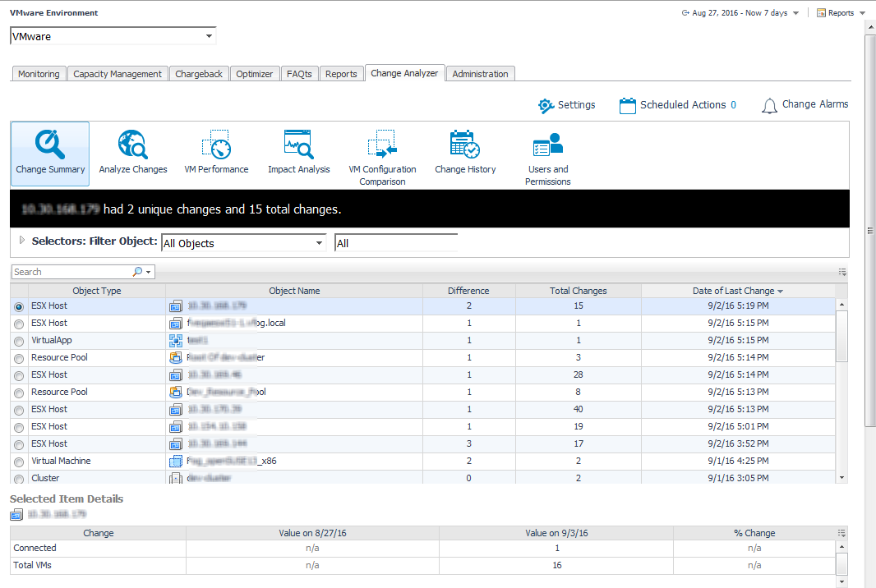The height and width of the screenshot is (588, 876).
Task: Open VM Configuration Comparison
Action: (x=382, y=156)
